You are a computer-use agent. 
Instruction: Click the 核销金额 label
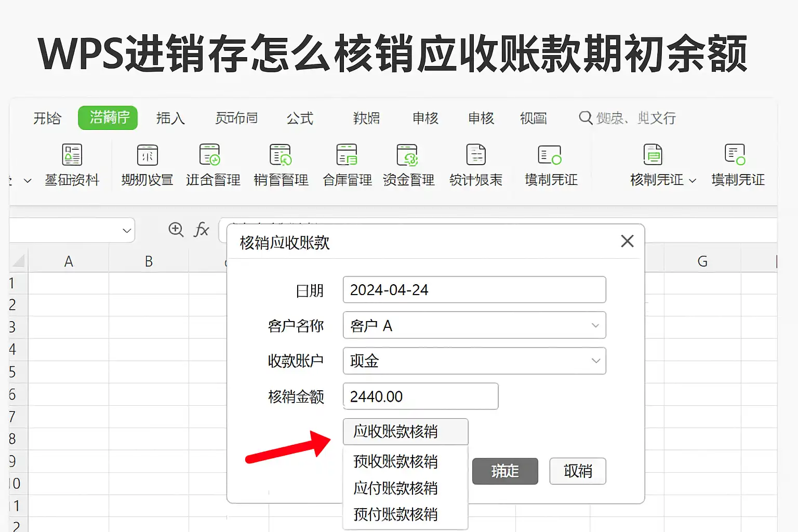tap(296, 397)
